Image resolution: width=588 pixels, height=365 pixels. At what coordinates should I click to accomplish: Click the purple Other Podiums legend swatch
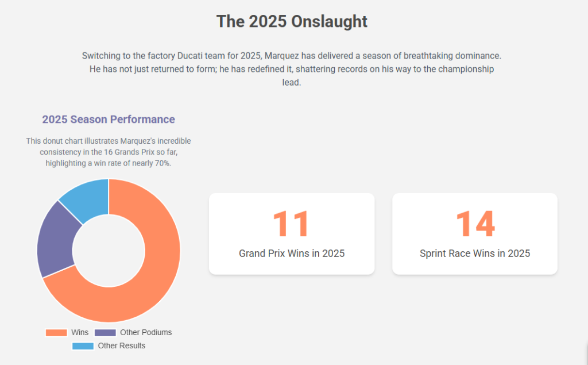click(x=105, y=333)
